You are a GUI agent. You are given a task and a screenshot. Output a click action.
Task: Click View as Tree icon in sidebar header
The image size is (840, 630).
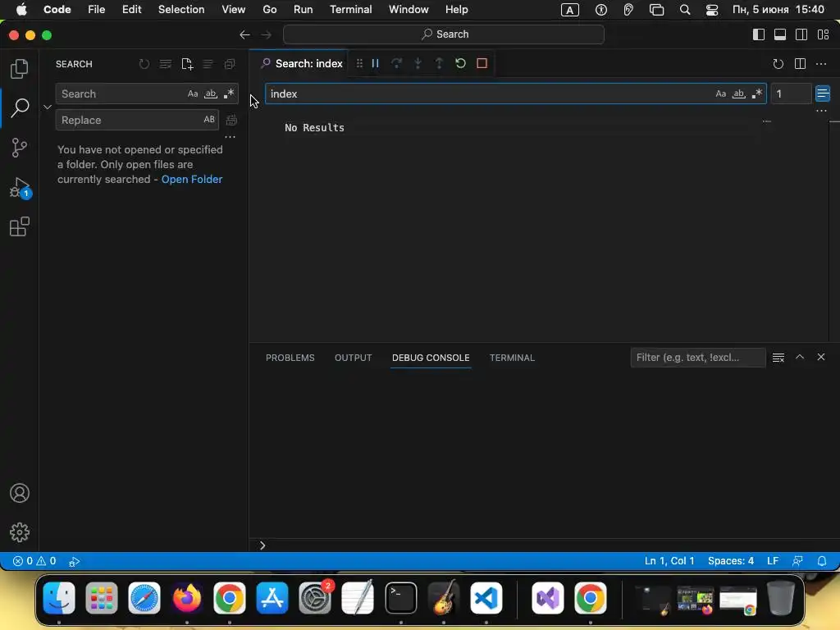point(208,64)
